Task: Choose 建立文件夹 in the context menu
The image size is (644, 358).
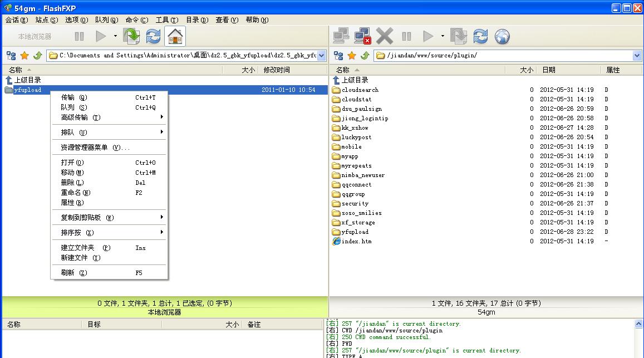Action: (x=109, y=248)
